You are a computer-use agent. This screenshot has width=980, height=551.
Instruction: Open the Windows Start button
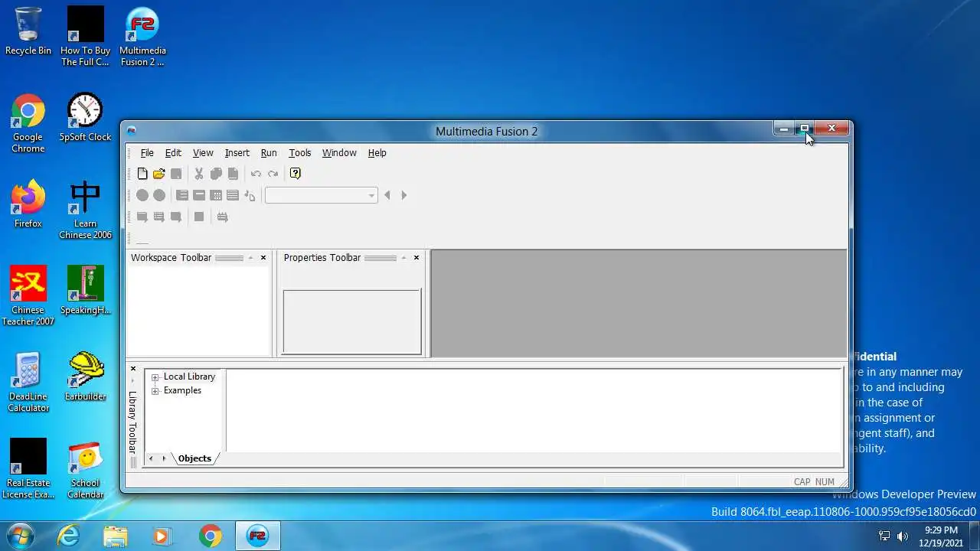20,536
